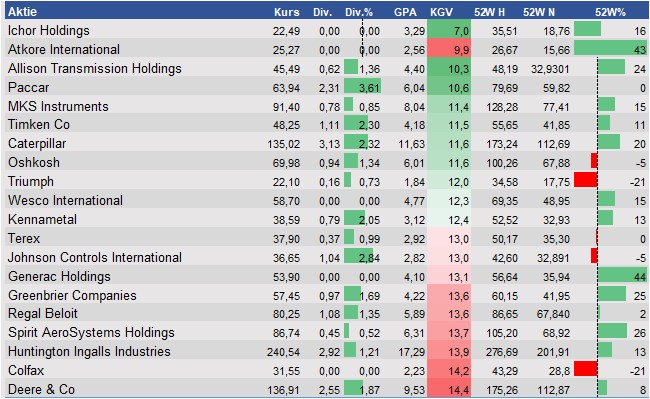The image size is (650, 399).
Task: Select Huntington Ingalls Industries Kurs value 240,54
Action: click(x=284, y=352)
